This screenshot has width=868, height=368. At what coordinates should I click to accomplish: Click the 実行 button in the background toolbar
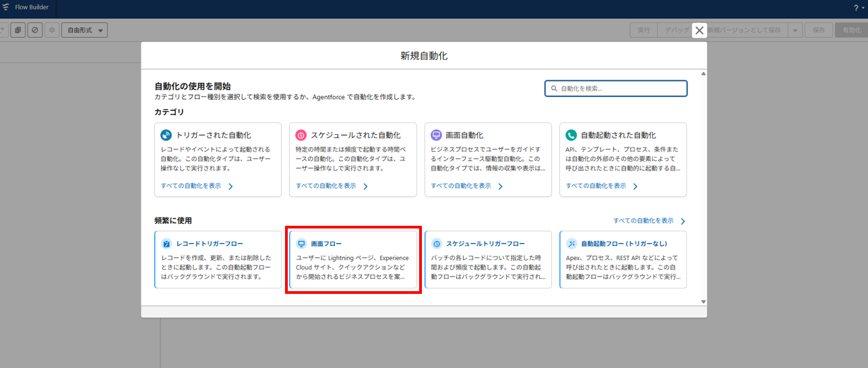coord(644,30)
